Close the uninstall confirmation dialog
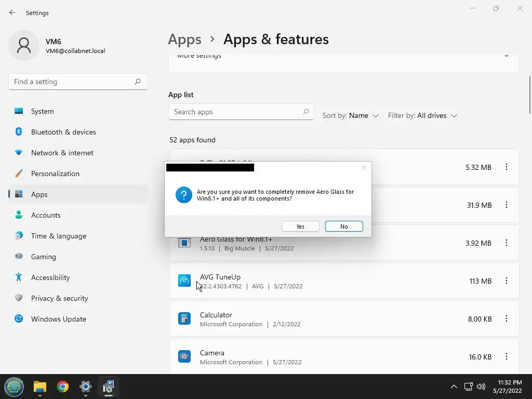Image resolution: width=532 pixels, height=399 pixels. [x=364, y=168]
